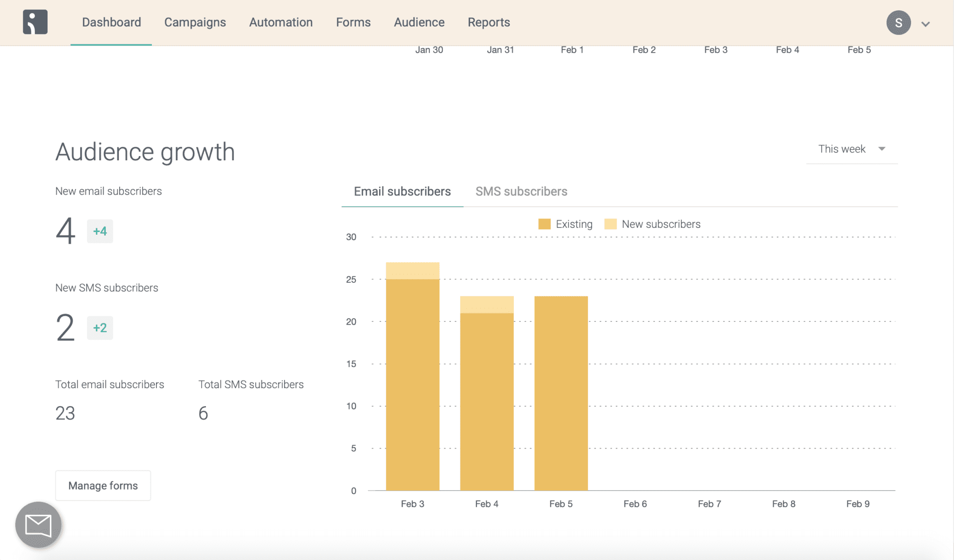Open the Reports page

pyautogui.click(x=488, y=22)
